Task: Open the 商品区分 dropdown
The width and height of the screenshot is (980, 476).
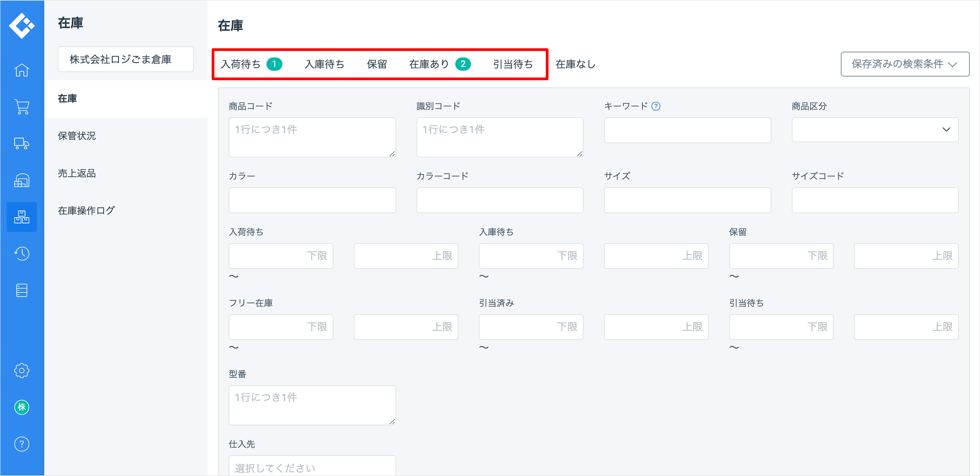Action: pyautogui.click(x=875, y=130)
